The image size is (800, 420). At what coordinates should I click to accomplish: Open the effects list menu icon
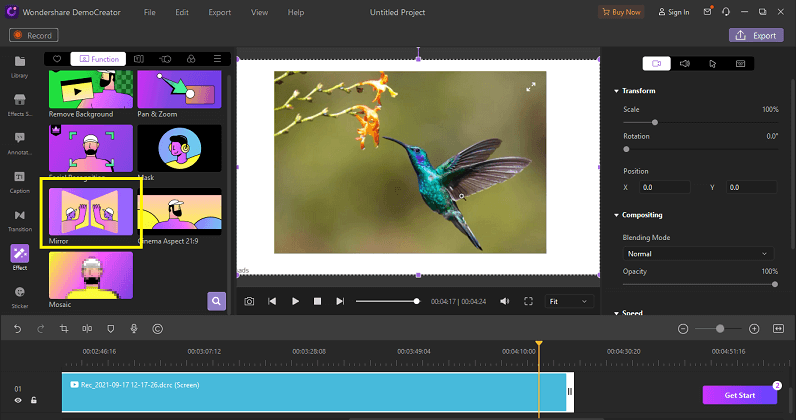pos(217,59)
